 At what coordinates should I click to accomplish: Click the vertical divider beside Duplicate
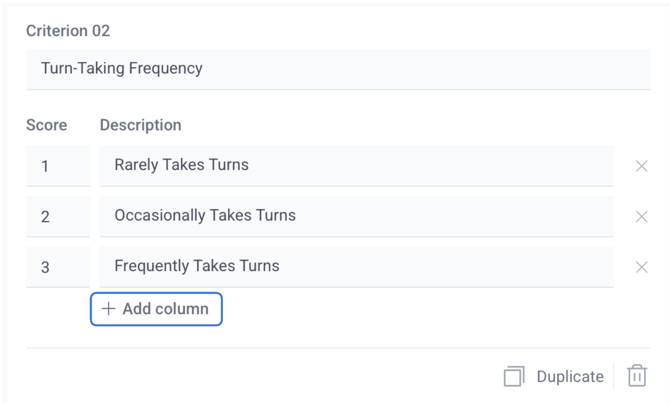(614, 376)
